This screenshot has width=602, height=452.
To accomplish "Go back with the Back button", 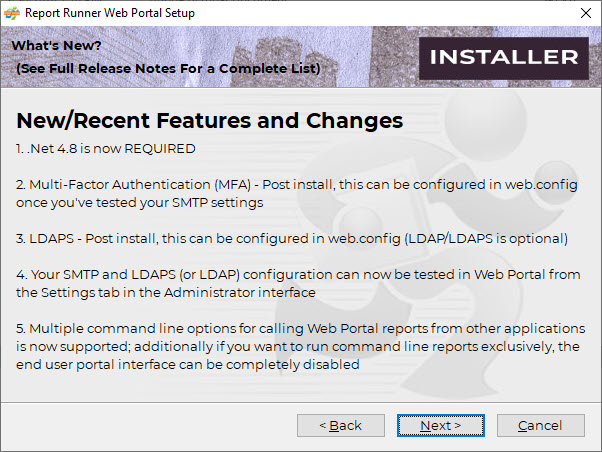I will [x=340, y=425].
